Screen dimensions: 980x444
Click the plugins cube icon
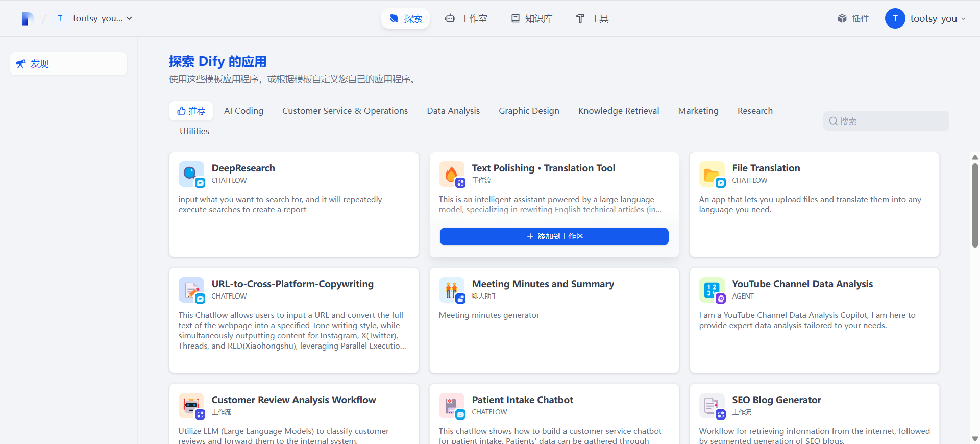point(842,18)
